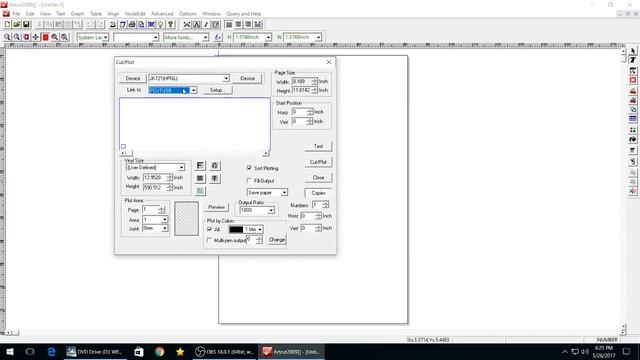Open the Joint 0mm dropdown

pyautogui.click(x=164, y=229)
